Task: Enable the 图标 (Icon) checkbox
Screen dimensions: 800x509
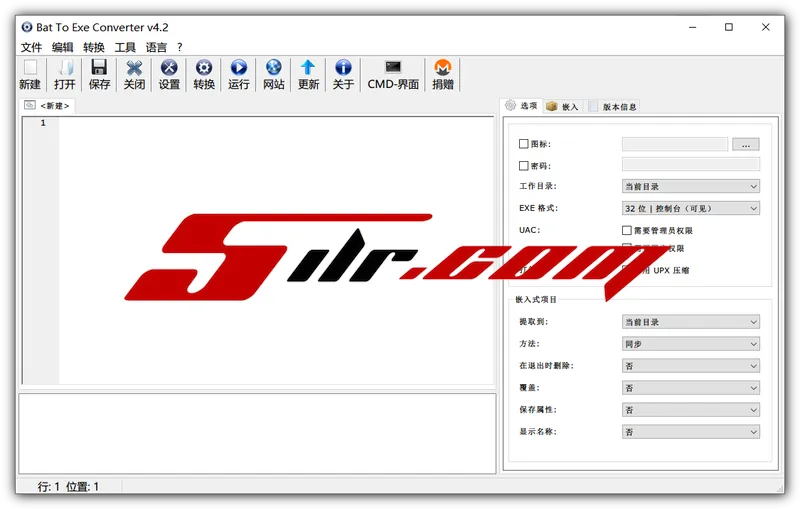Action: click(523, 144)
